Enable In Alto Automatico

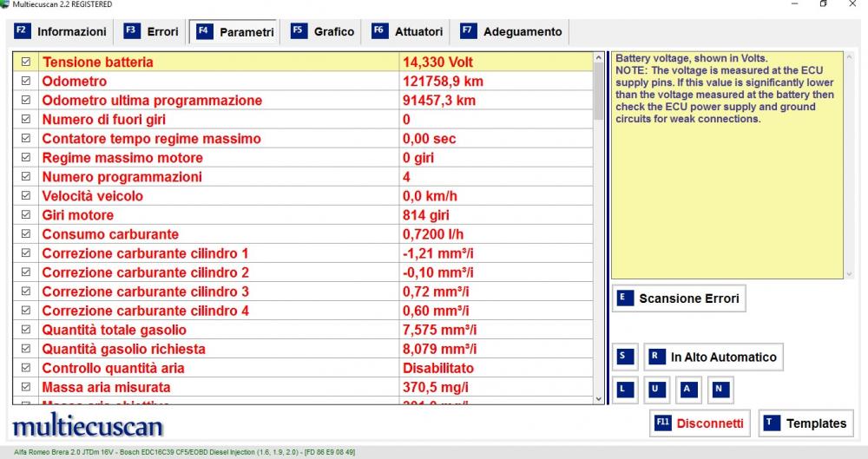point(713,357)
